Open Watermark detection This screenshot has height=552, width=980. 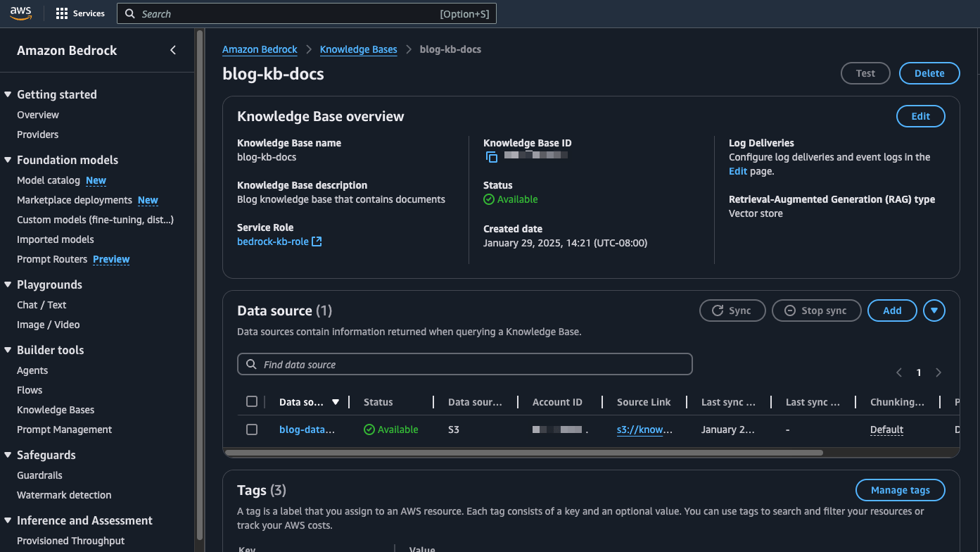[64, 495]
